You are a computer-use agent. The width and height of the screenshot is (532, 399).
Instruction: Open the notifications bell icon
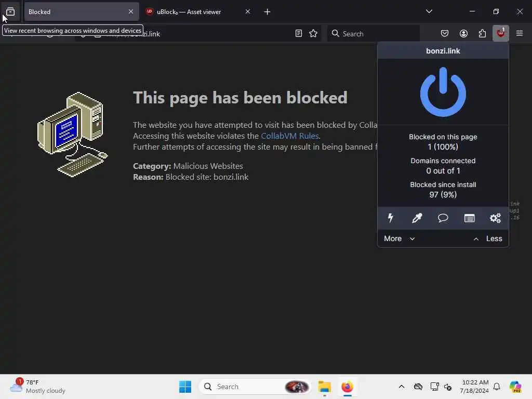[x=496, y=387]
